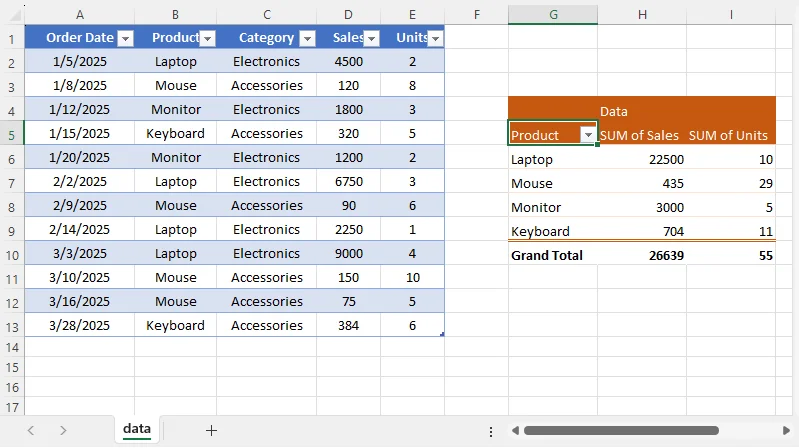Select the date cell 2/14/2025
The height and width of the screenshot is (448, 799).
point(80,229)
